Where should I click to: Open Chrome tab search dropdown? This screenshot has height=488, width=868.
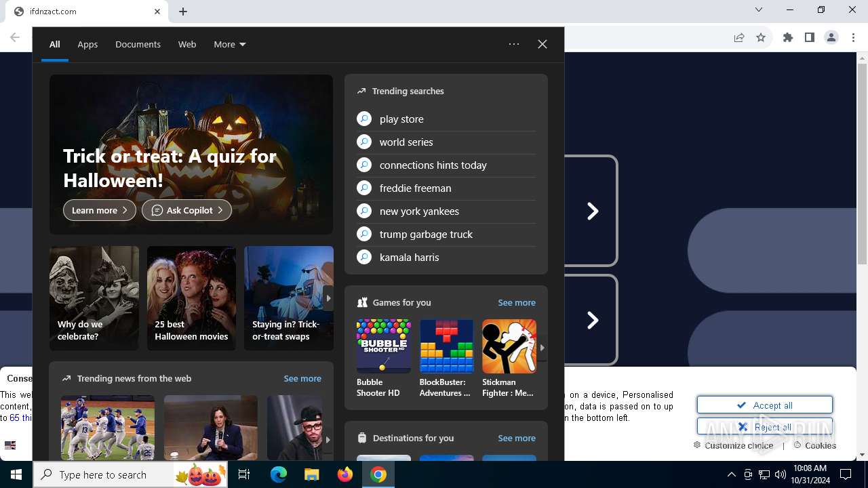point(759,9)
